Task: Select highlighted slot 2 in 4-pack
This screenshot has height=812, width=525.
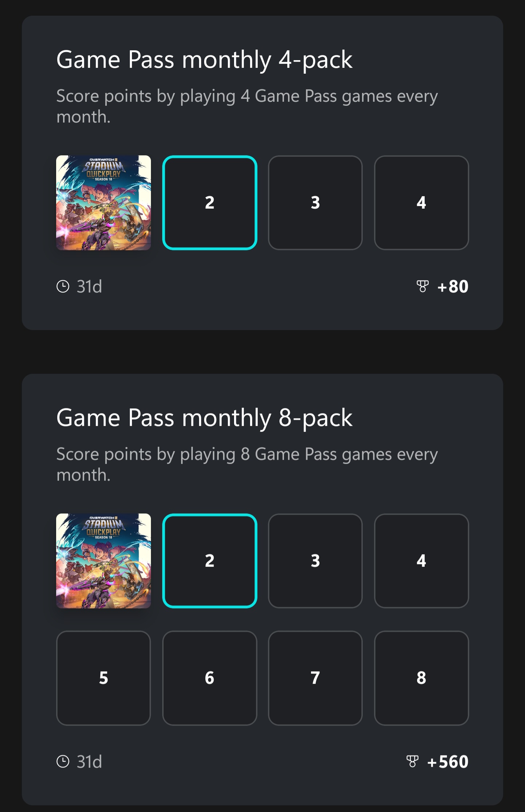Action: coord(210,203)
